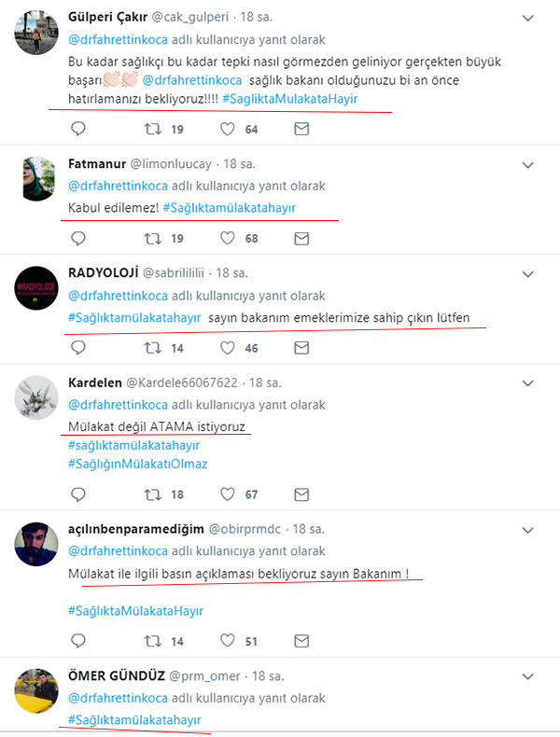Open reply box on açılınbenparamediğim's tweet
560x737 pixels.
pos(78,641)
